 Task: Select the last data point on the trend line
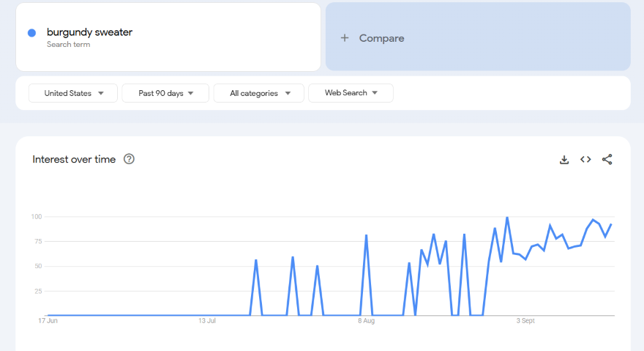pos(611,224)
